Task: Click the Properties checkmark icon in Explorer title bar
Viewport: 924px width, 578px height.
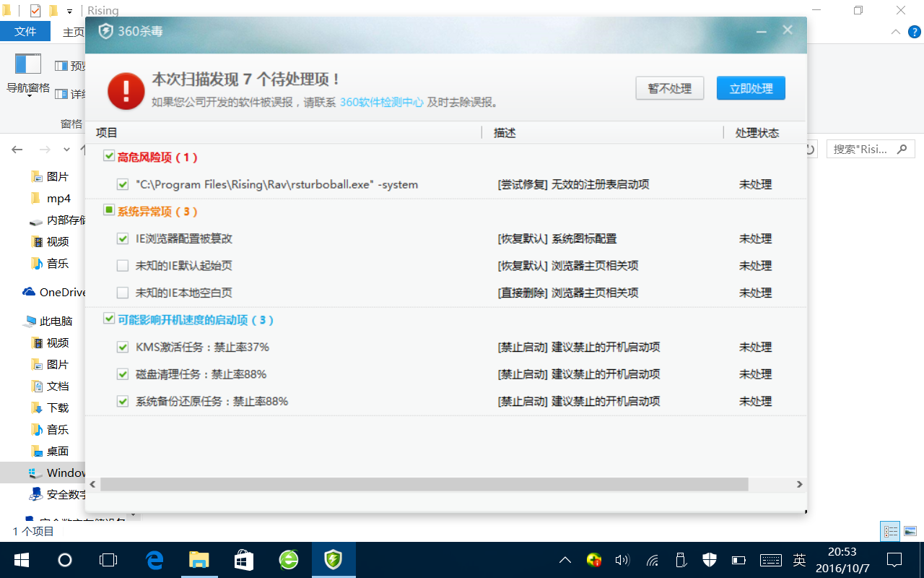Action: [35, 11]
